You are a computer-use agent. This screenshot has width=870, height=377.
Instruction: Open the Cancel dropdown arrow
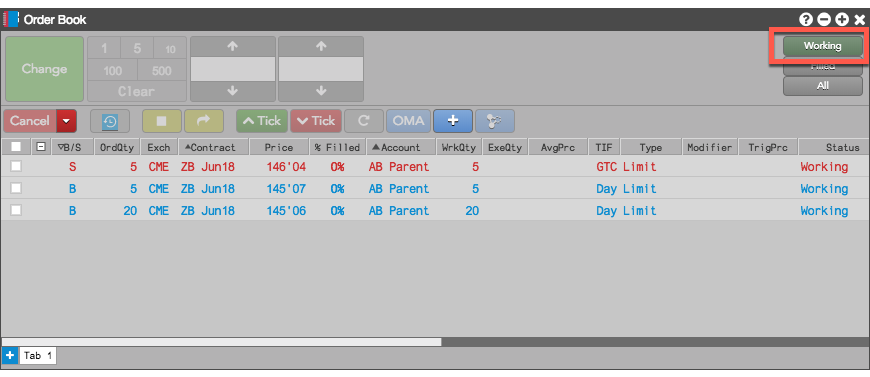point(67,121)
